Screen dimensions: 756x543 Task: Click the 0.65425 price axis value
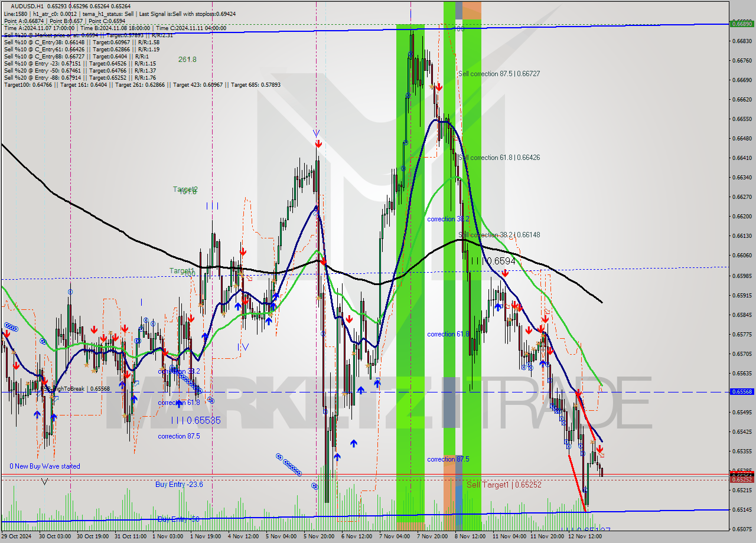[x=742, y=431]
